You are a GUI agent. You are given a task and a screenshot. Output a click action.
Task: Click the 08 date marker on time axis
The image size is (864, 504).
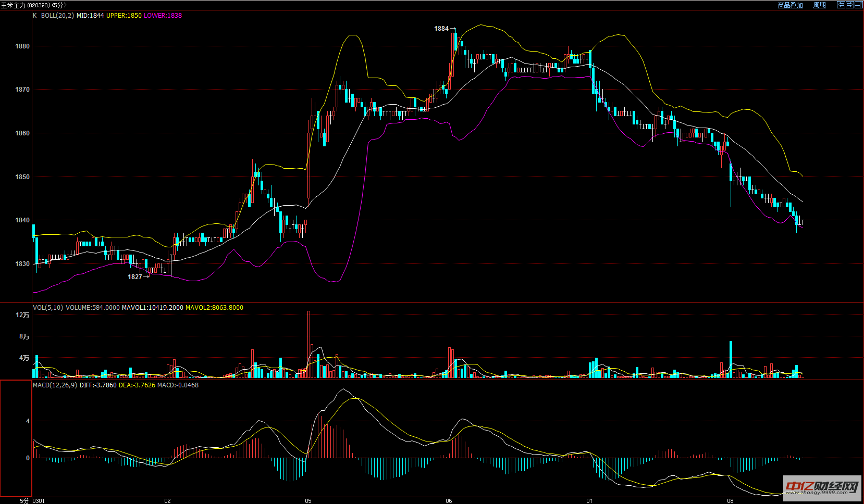[730, 501]
